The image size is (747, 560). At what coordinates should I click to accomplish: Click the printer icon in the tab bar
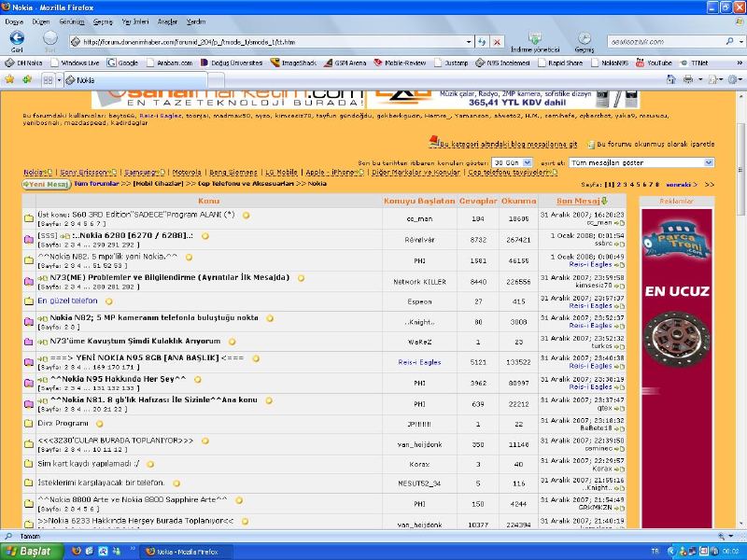point(688,79)
